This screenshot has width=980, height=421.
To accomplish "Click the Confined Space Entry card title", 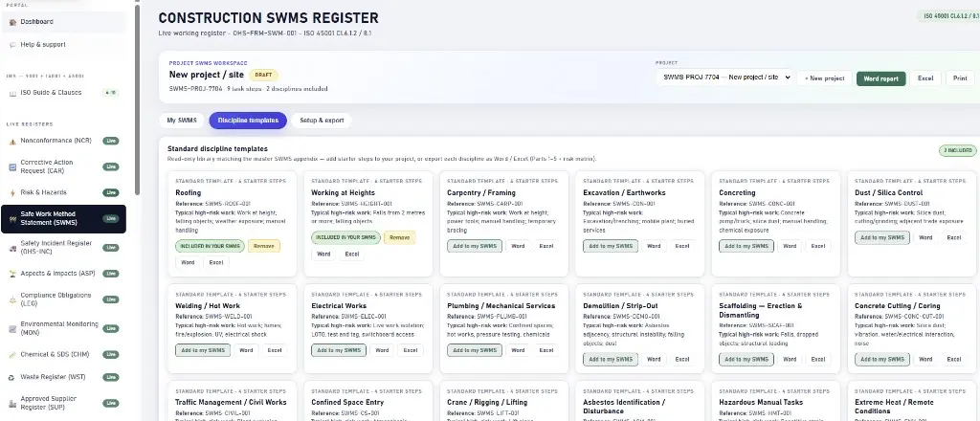I will click(x=347, y=402).
